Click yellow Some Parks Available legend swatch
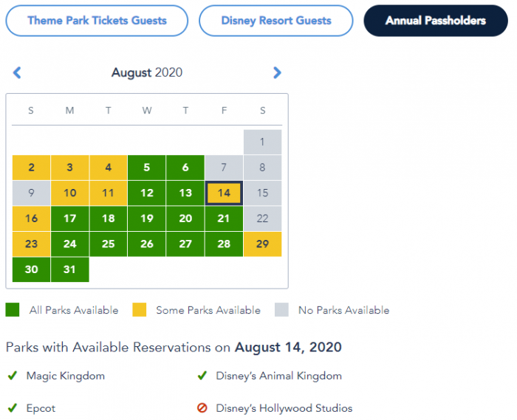This screenshot has height=420, width=517. [x=140, y=310]
